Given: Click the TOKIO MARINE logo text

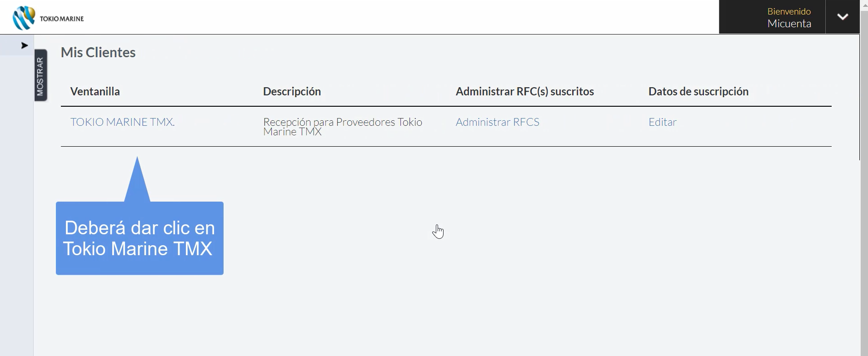Looking at the screenshot, I should tap(62, 19).
